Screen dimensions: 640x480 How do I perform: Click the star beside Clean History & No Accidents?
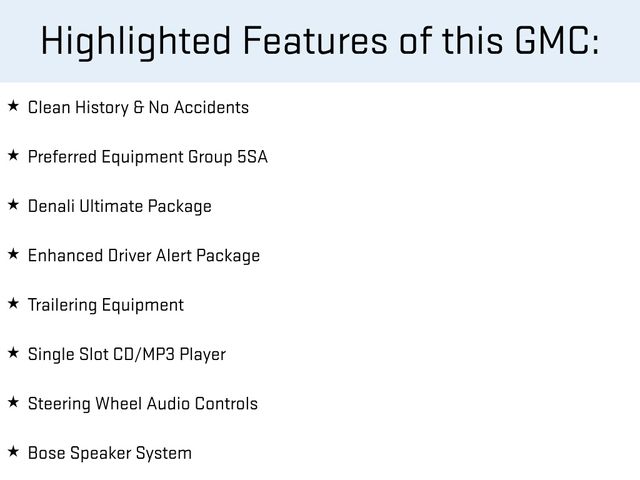tap(12, 106)
